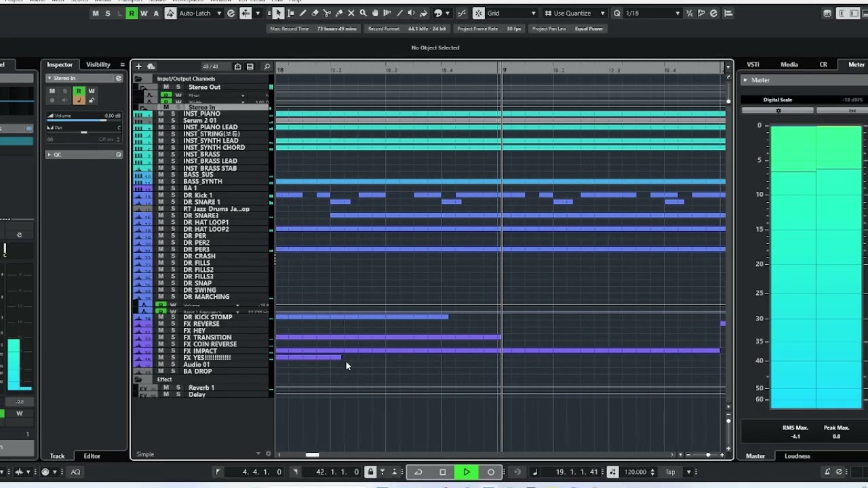Click the tempo value 120.000 field
Image resolution: width=868 pixels, height=488 pixels.
click(635, 472)
